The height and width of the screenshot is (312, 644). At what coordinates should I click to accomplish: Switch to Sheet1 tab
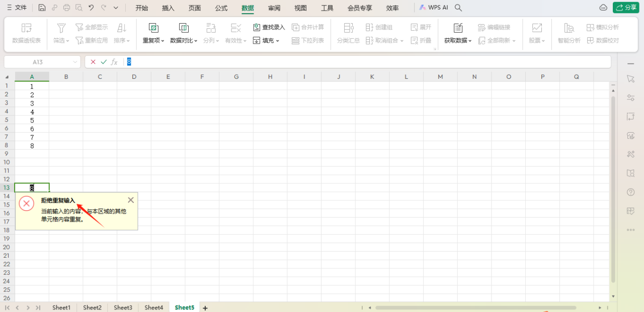(x=61, y=307)
